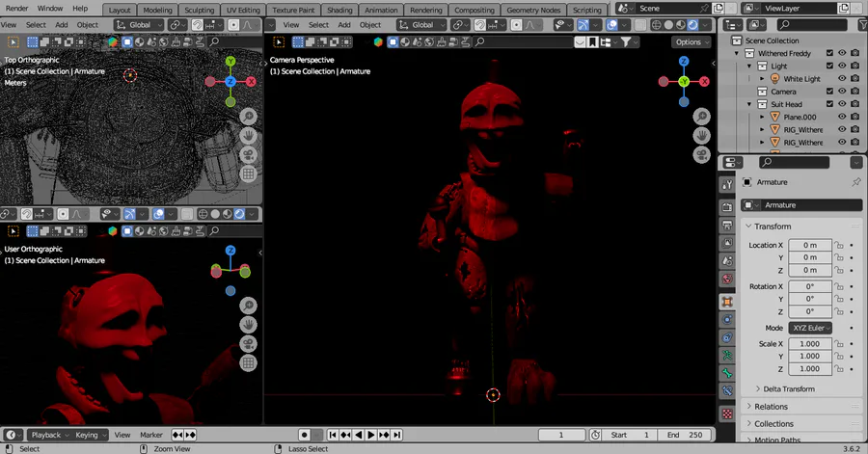Click the Rotation X value field
The height and width of the screenshot is (454, 868).
(x=810, y=286)
